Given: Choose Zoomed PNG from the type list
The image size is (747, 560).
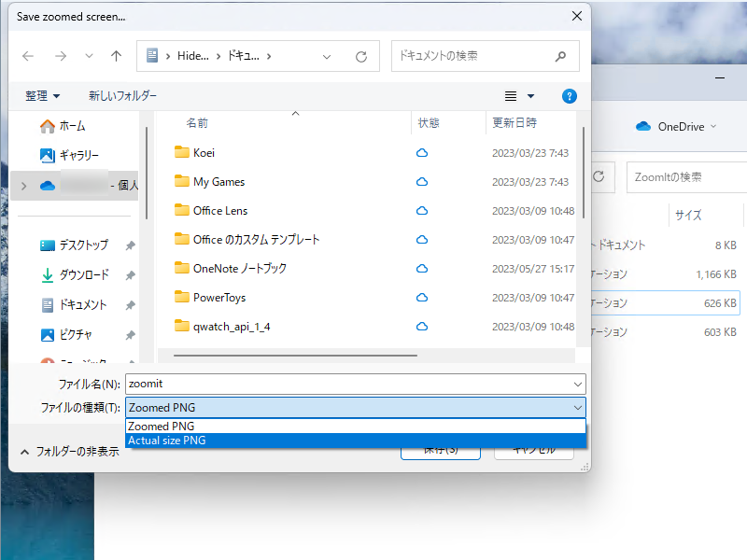Looking at the screenshot, I should pos(356,427).
